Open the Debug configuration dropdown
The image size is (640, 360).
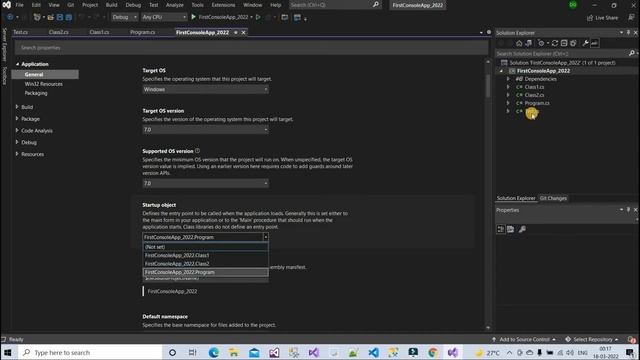(x=124, y=17)
